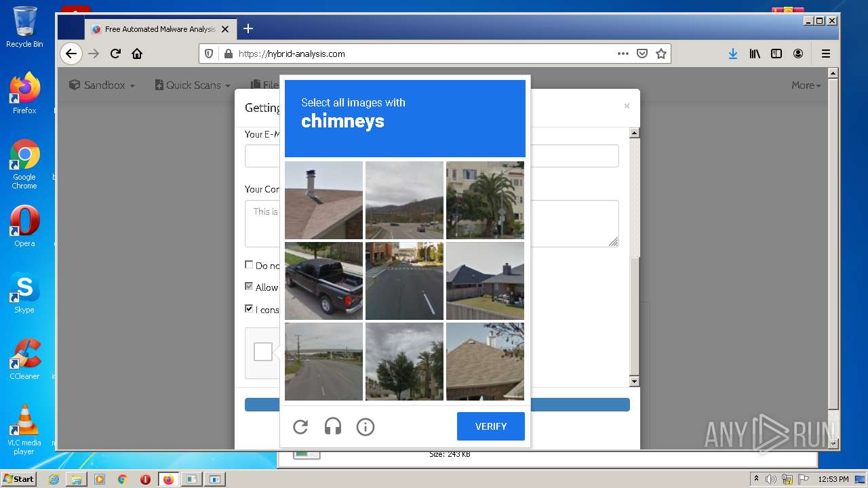Switch to the Free Automated Malware Analysis tab
This screenshot has height=488, width=868.
pos(160,29)
